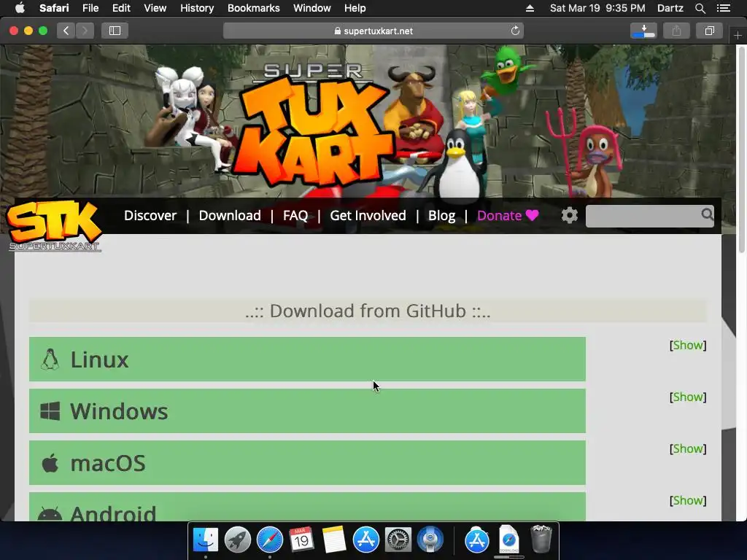This screenshot has height=560, width=747.
Task: Open the Applications folder stack in Dock
Action: (477, 540)
